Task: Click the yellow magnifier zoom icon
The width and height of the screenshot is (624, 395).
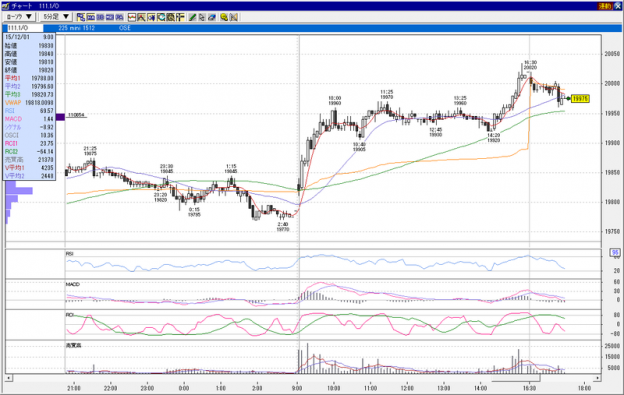Action: click(x=224, y=17)
